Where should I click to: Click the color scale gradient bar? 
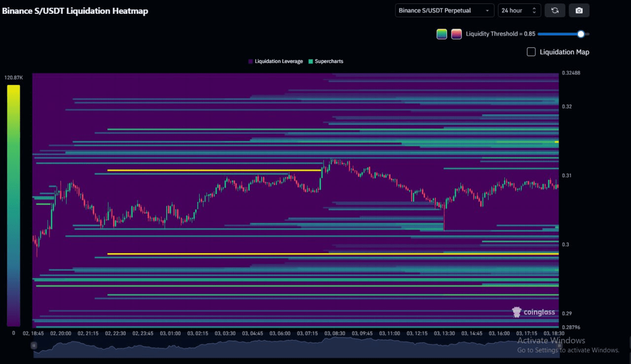14,205
